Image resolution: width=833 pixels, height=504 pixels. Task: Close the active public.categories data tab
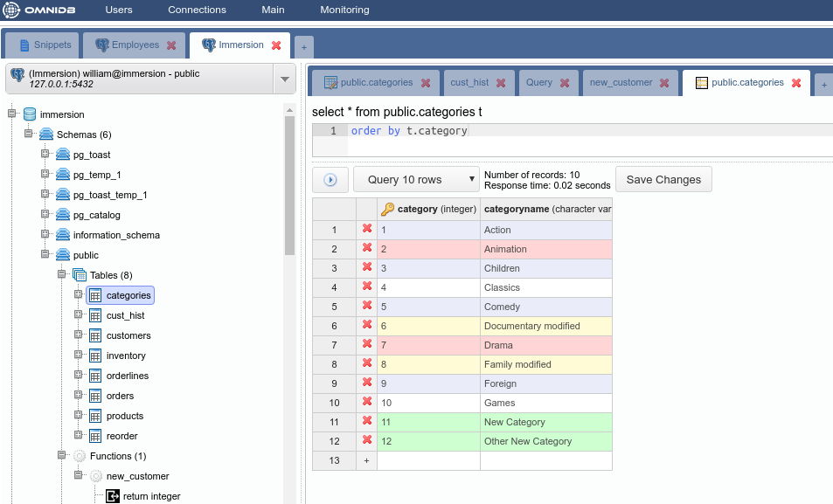pyautogui.click(x=796, y=83)
